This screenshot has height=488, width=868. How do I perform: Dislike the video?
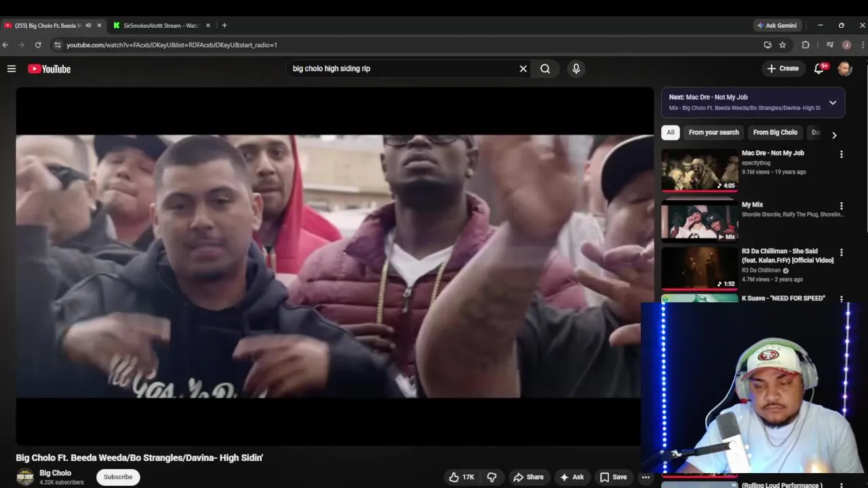click(492, 477)
